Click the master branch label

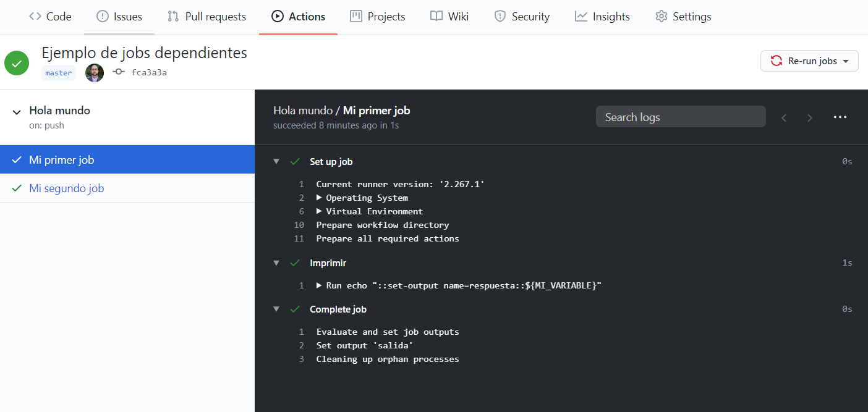(59, 73)
